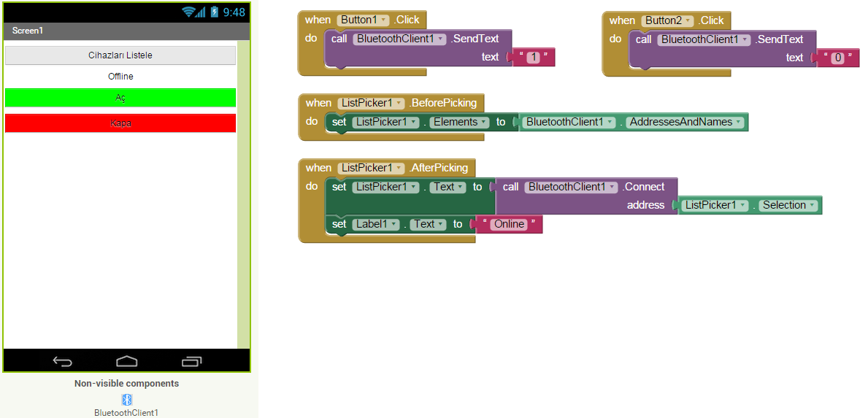Edit the text string block containing 1
This screenshot has width=868, height=418.
533,58
